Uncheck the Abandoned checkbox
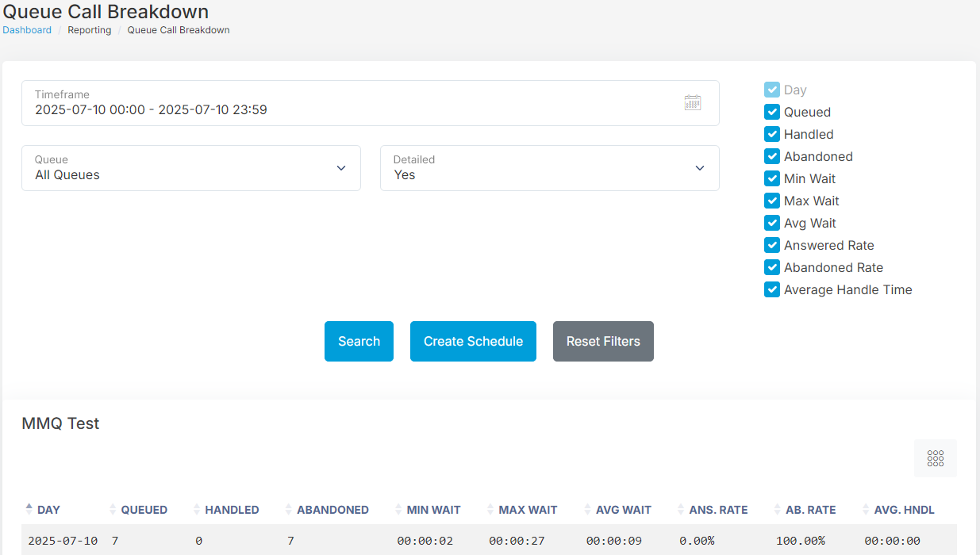This screenshot has height=555, width=980. pyautogui.click(x=772, y=156)
